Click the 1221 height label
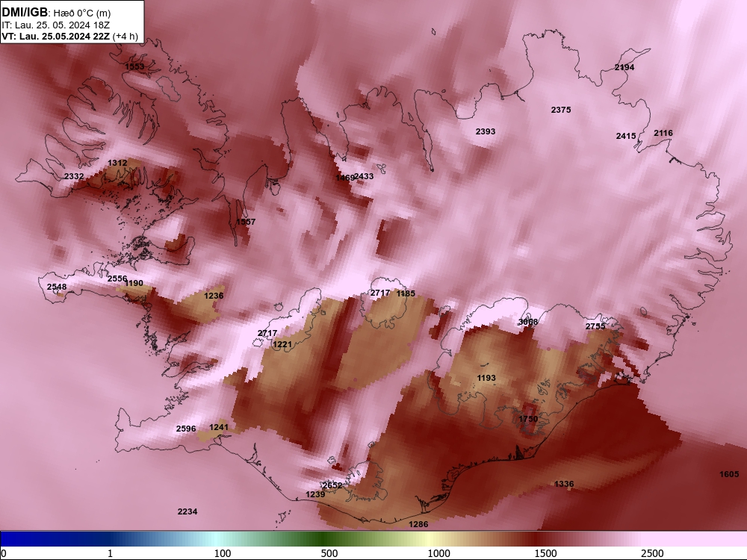 282,344
